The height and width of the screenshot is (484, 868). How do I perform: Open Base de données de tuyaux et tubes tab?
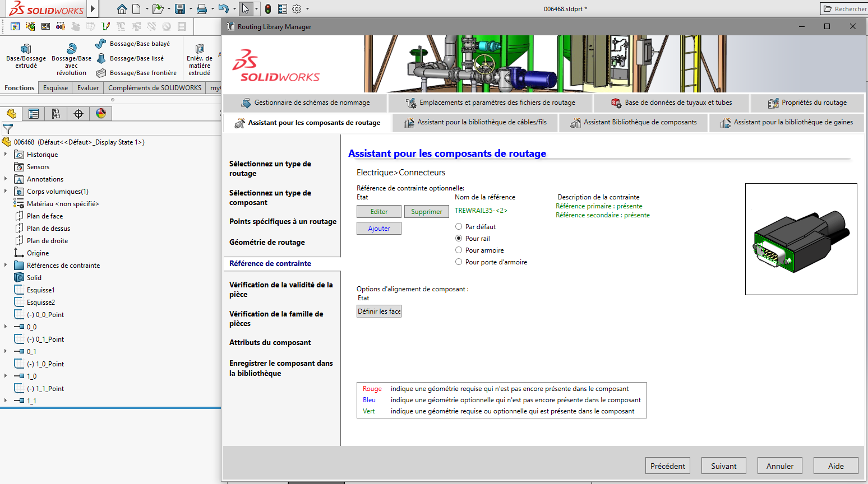tap(672, 103)
